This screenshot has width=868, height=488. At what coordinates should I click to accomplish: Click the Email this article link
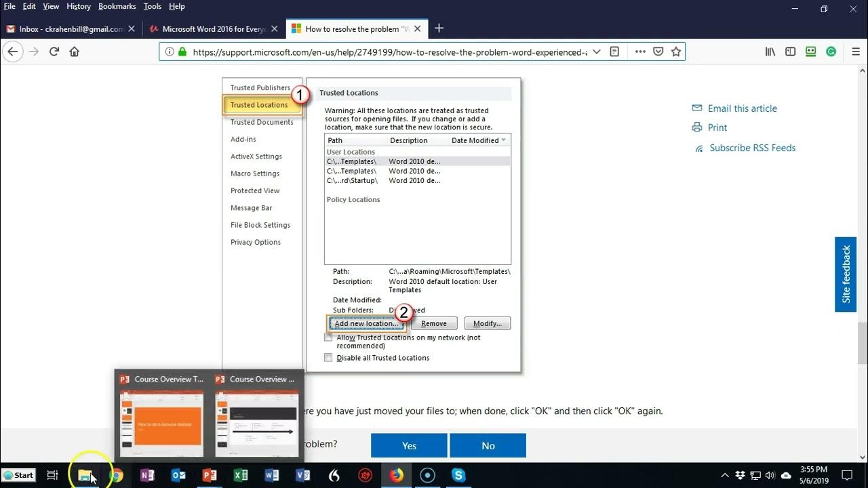[742, 108]
